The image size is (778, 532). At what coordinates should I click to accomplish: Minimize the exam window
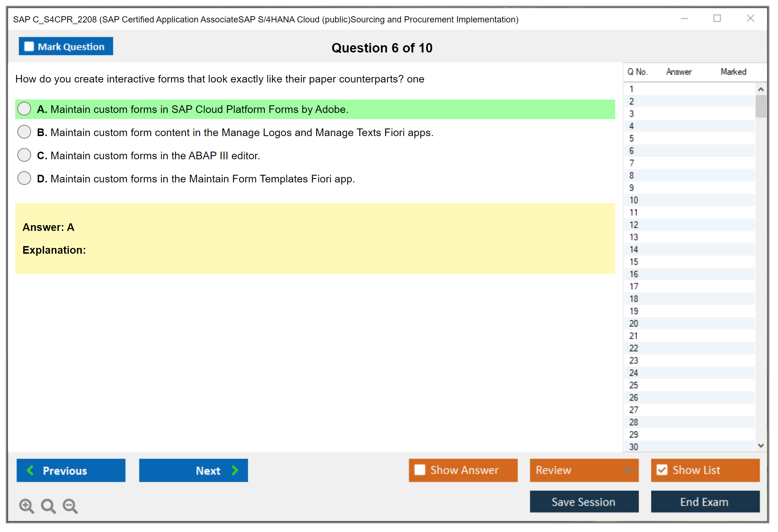(x=684, y=18)
